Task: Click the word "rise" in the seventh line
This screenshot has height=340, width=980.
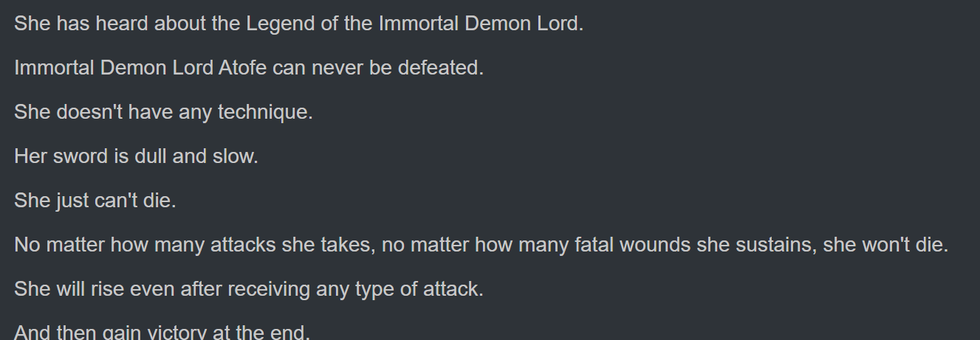Action: [x=107, y=289]
